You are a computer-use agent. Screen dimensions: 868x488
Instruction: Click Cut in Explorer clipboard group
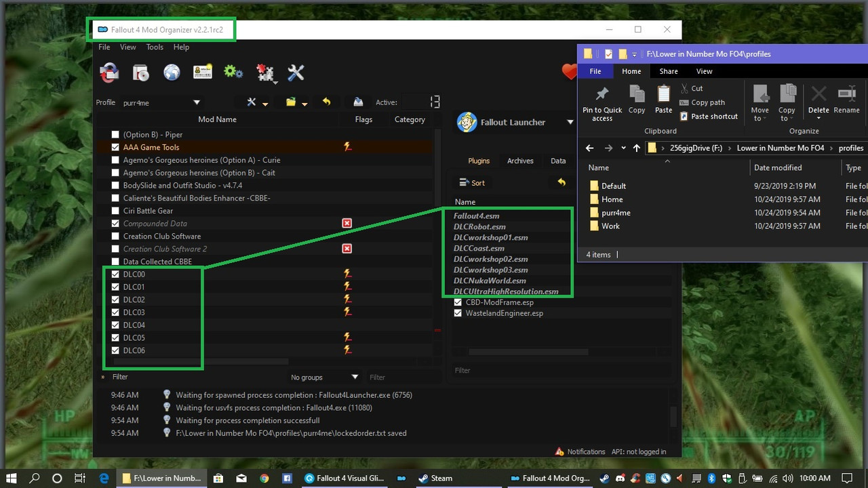point(692,88)
